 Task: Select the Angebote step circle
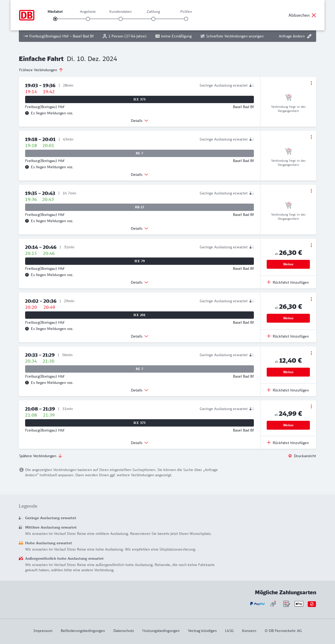point(88,19)
